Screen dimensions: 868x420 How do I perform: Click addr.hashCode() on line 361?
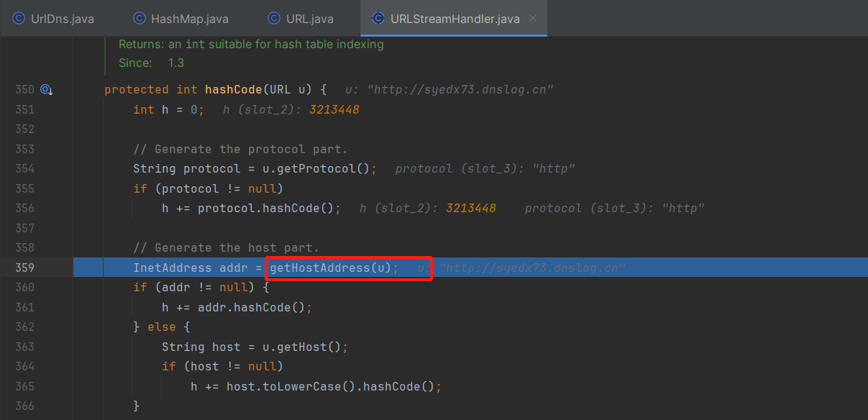pyautogui.click(x=252, y=307)
